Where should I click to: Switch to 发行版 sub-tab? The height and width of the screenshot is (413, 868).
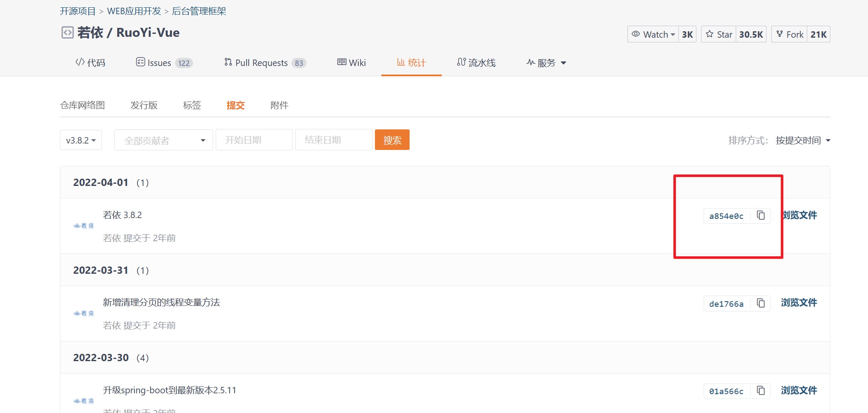pos(144,105)
